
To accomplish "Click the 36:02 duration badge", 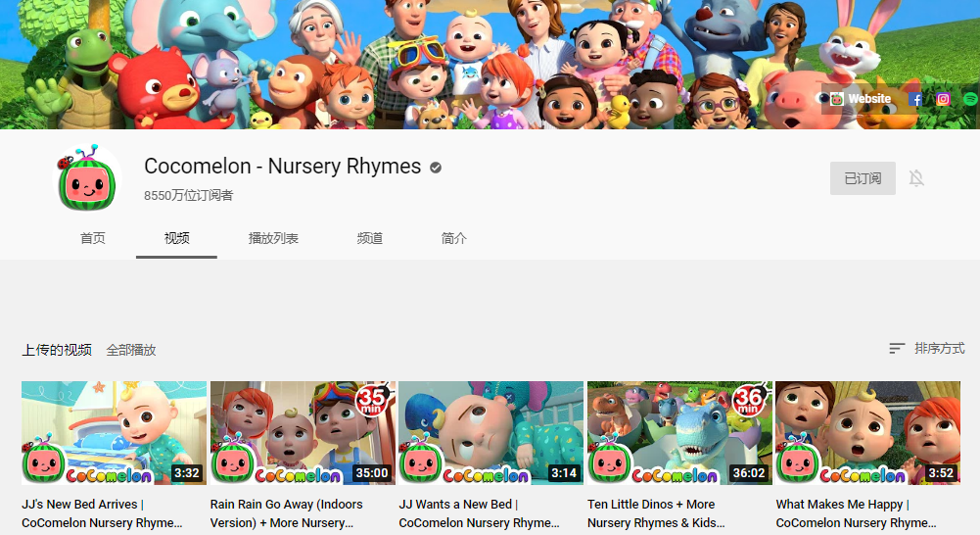I will (x=749, y=473).
